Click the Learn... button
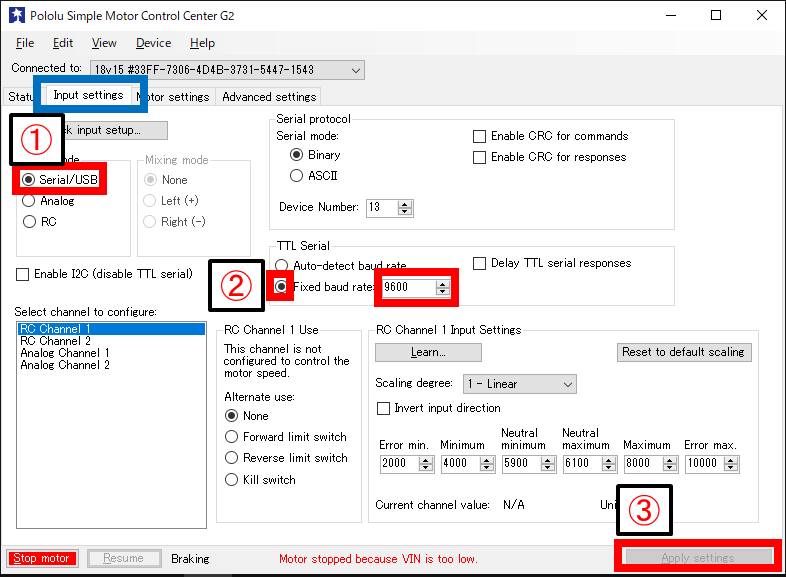The height and width of the screenshot is (577, 786). [428, 352]
